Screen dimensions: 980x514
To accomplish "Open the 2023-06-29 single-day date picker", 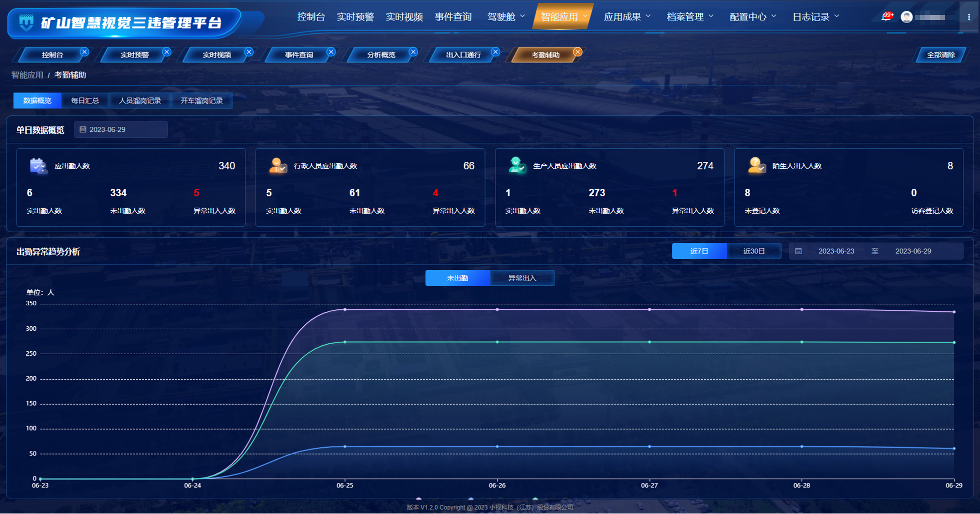I will (121, 130).
